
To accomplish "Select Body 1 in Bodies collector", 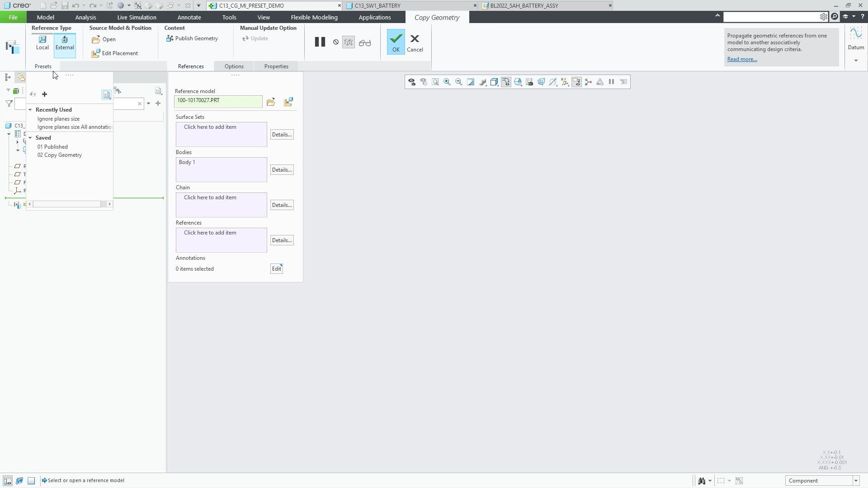I will 187,162.
